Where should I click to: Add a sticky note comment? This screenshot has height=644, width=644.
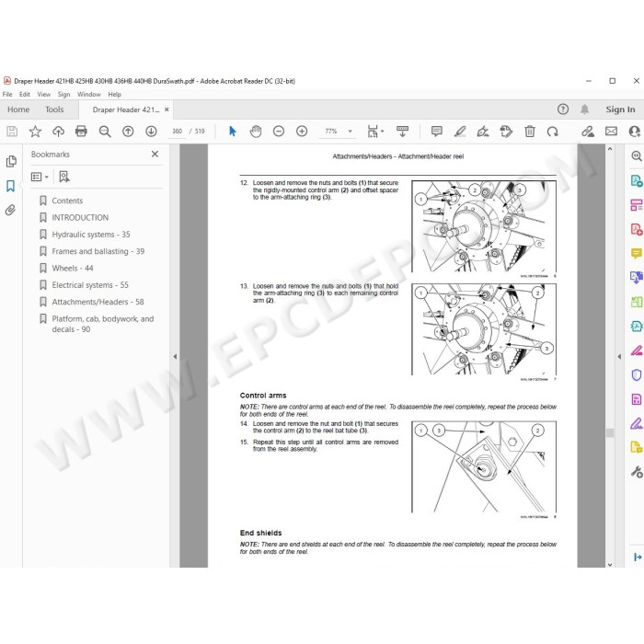click(x=437, y=132)
